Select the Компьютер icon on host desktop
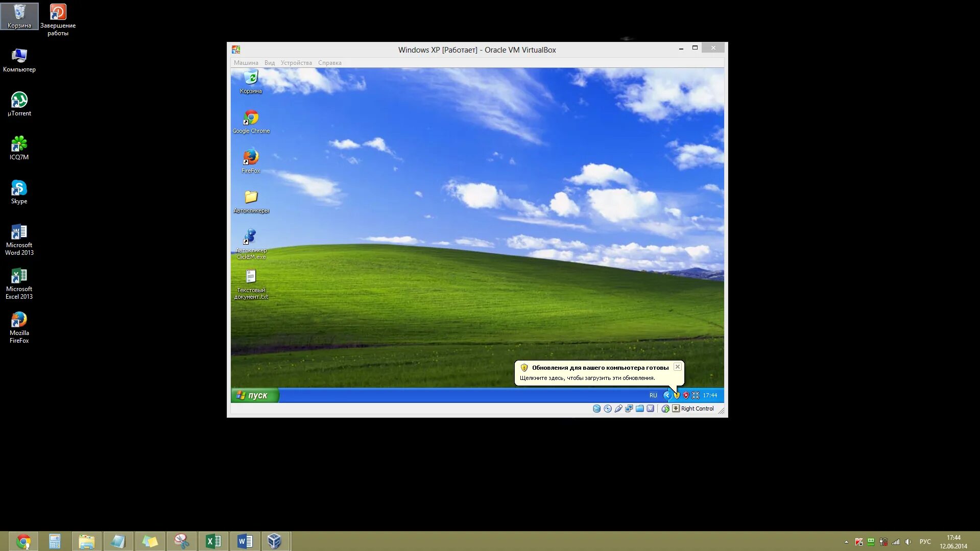Viewport: 980px width, 551px height. (x=19, y=60)
